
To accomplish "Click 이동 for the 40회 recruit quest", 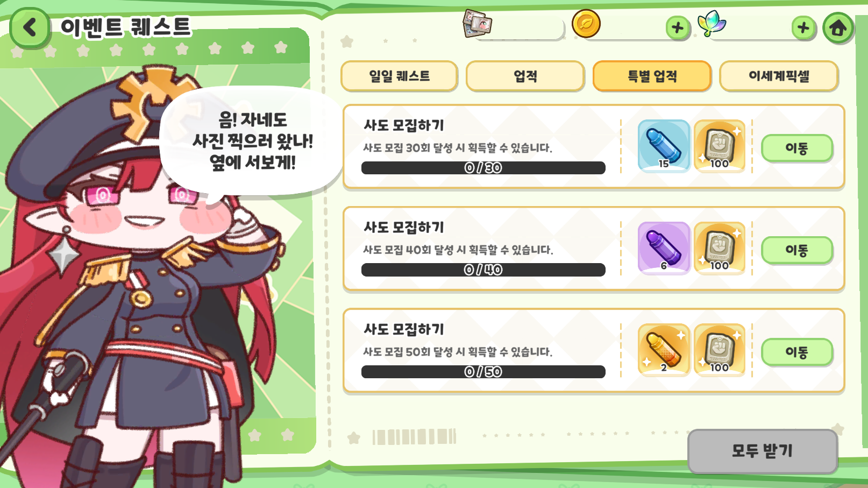I will coord(797,250).
